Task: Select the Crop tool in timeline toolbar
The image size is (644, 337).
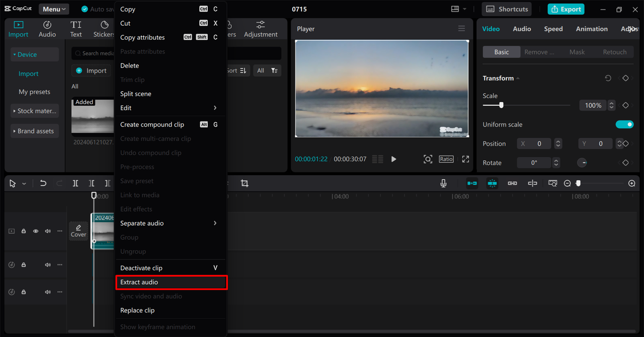Action: point(245,183)
